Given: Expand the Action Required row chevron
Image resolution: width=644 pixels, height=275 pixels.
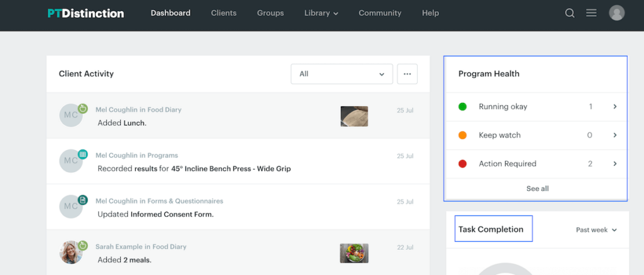Looking at the screenshot, I should click(x=615, y=164).
